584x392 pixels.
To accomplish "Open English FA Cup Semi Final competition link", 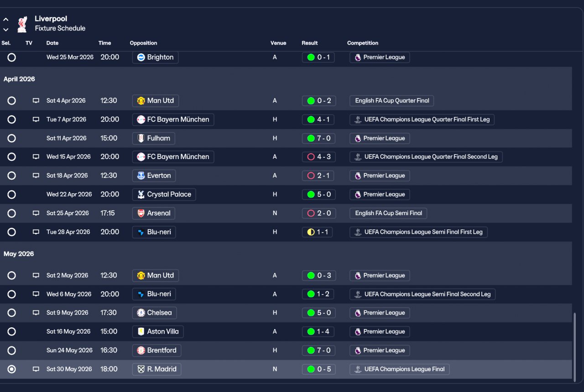I will tap(388, 213).
